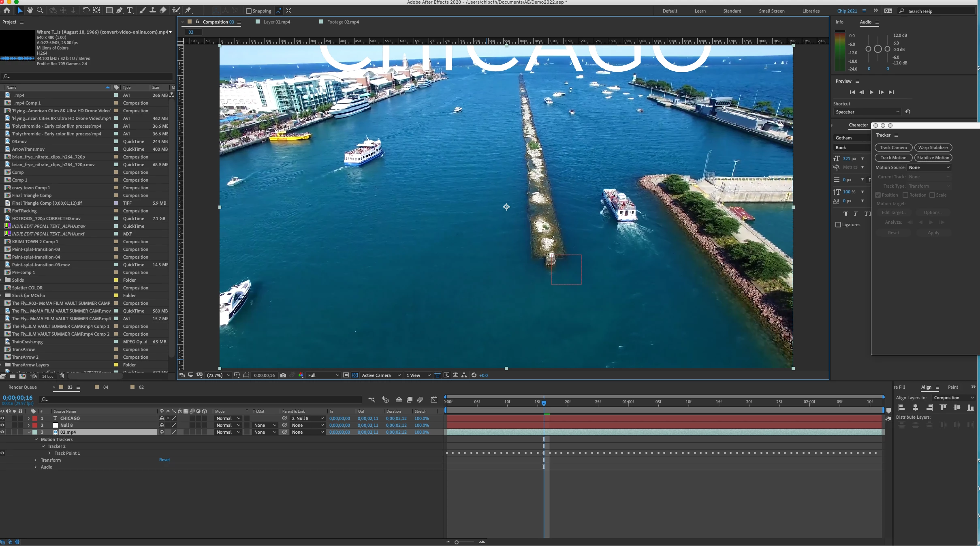Take a snapshot with the camera icon
Viewport: 980px width, 546px height.
[283, 375]
